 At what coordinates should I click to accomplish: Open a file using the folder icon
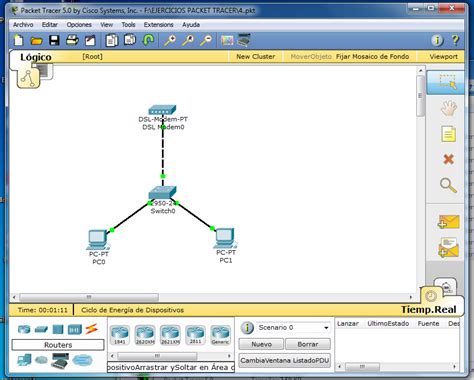pos(36,41)
